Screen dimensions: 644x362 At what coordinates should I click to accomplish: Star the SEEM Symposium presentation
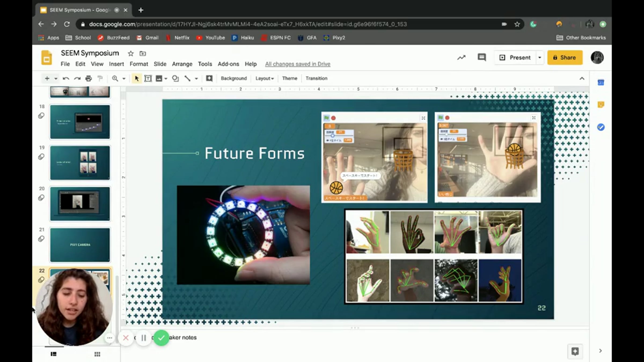tap(131, 53)
